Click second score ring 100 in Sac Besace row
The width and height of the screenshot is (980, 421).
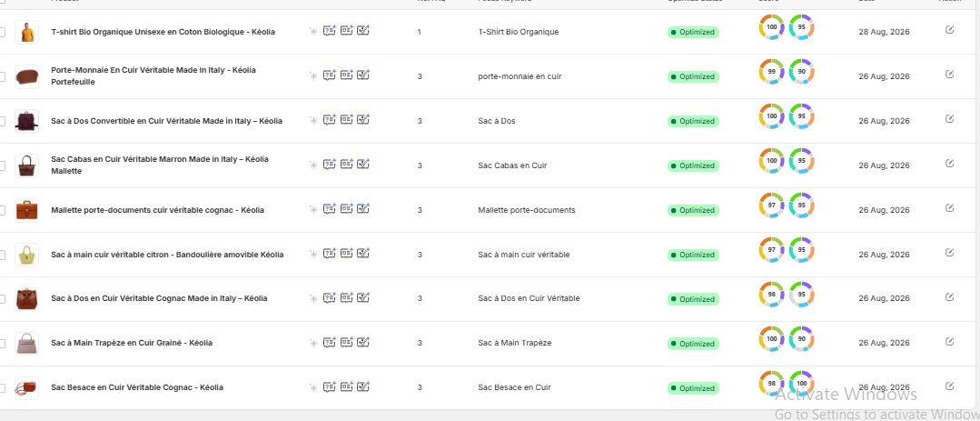pos(802,384)
